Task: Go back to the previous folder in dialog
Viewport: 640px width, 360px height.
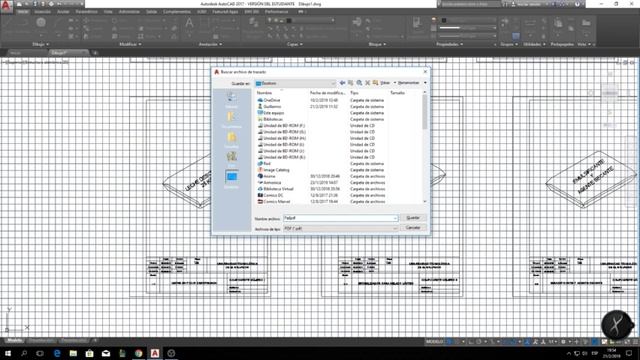Action: [x=342, y=83]
